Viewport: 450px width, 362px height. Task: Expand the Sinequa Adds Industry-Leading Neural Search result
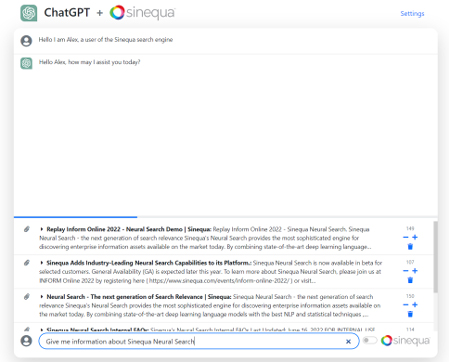click(x=42, y=263)
